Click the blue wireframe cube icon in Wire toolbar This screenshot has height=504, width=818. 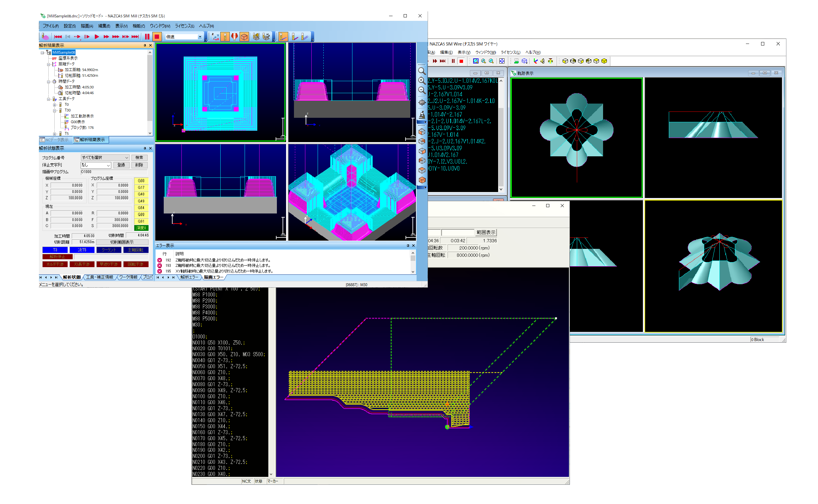(x=524, y=61)
